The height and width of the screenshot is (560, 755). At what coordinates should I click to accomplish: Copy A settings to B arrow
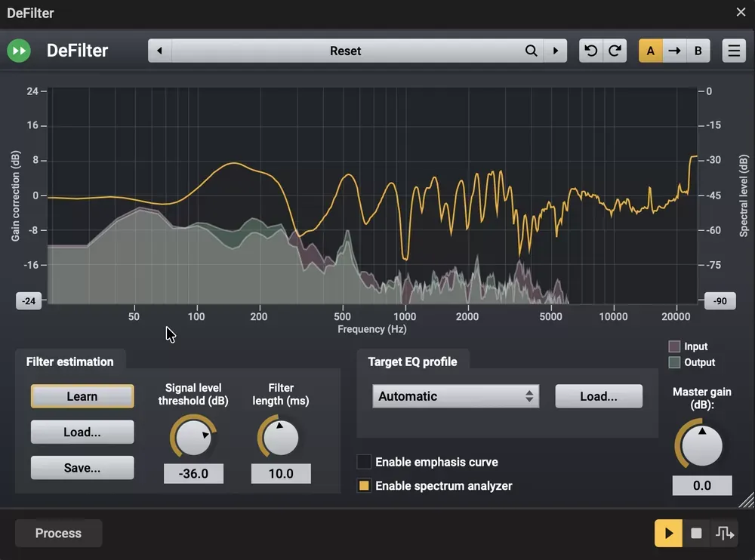(674, 51)
